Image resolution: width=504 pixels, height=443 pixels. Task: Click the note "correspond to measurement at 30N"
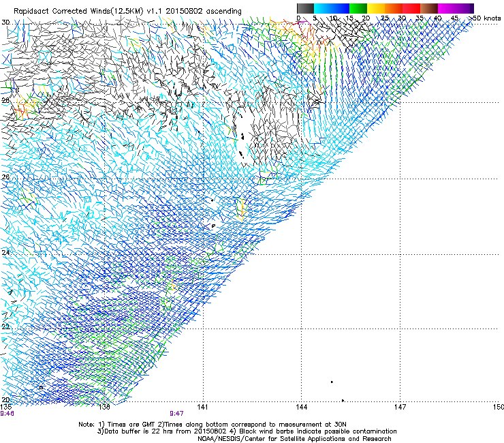(289, 425)
